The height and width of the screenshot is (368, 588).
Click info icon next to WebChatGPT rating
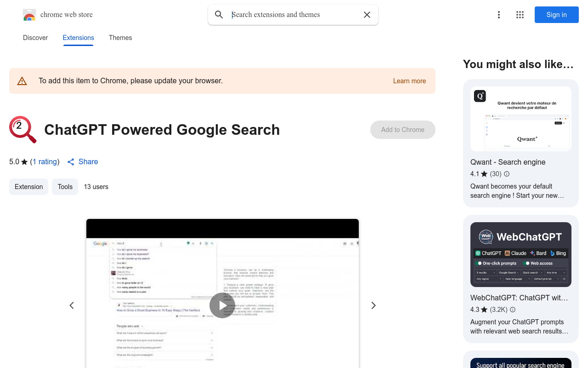click(513, 310)
